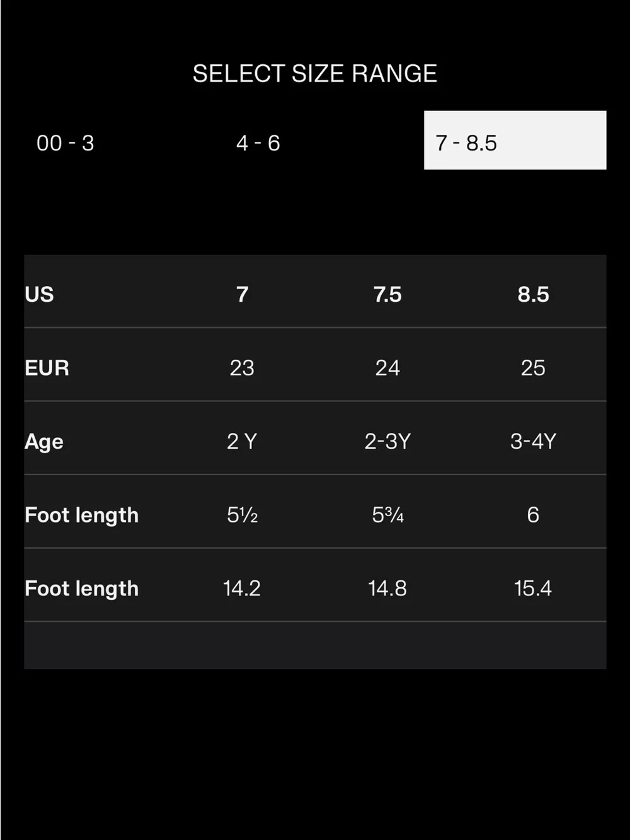Screen dimensions: 630x840
Task: Click the 14.8 foot length cell
Action: pos(387,589)
